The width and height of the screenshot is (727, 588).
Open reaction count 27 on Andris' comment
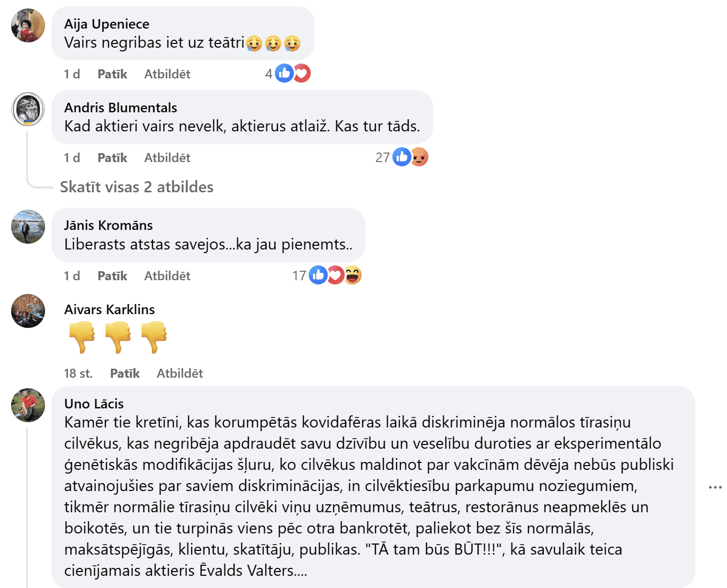coord(382,158)
